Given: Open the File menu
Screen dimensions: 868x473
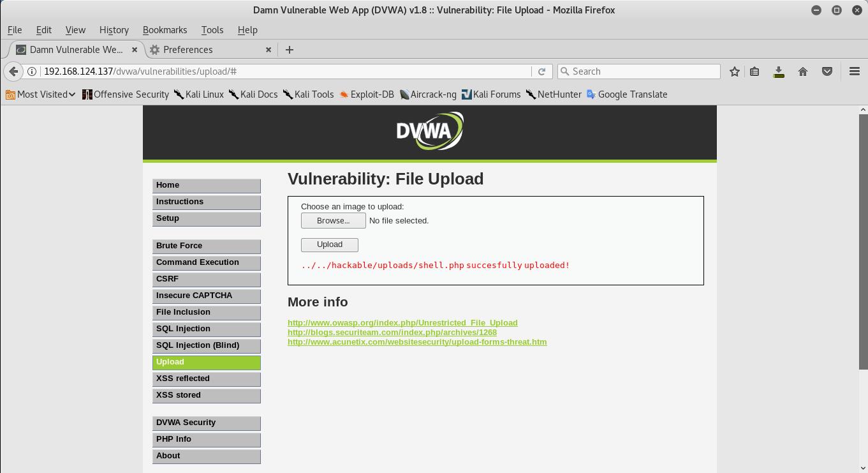Looking at the screenshot, I should [x=15, y=30].
